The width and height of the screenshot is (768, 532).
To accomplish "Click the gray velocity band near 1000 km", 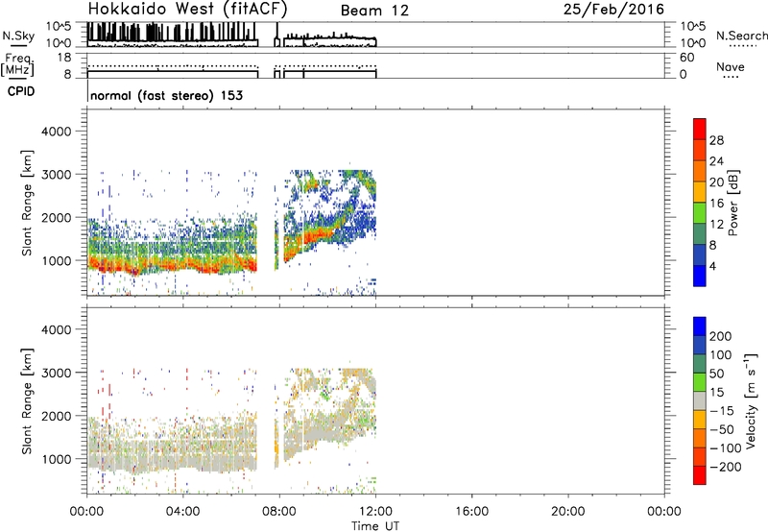I will point(172,461).
